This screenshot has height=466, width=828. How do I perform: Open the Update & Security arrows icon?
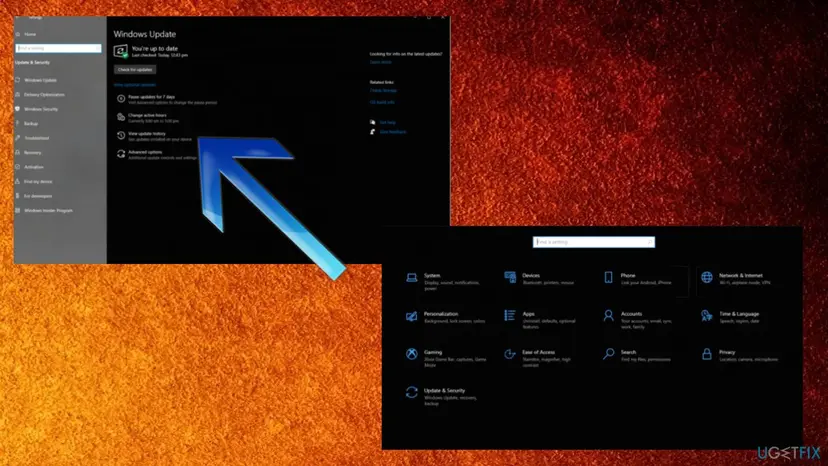pos(411,392)
